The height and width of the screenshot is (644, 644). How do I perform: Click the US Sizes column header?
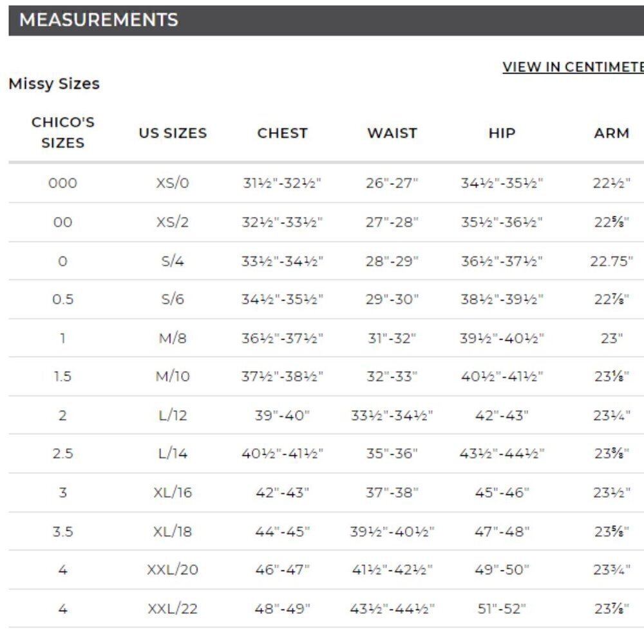(x=173, y=133)
